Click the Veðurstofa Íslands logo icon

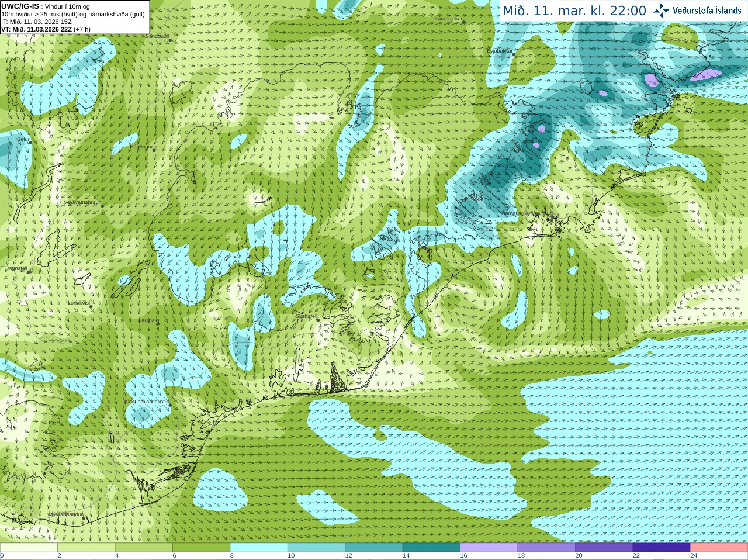(662, 11)
